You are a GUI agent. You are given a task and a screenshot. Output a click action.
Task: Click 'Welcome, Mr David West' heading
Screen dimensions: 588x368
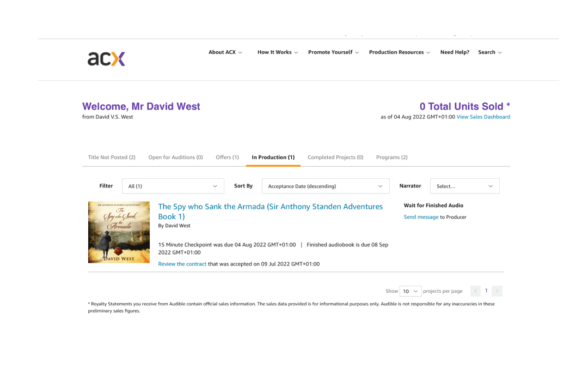tap(141, 106)
